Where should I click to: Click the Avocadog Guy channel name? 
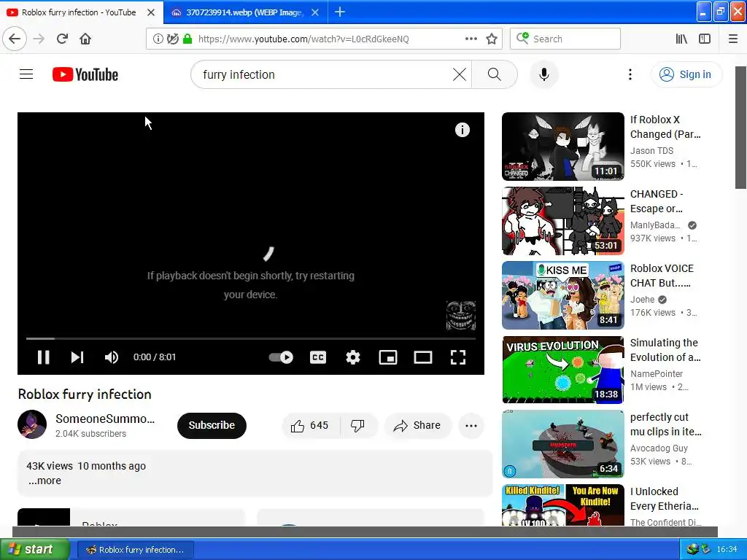[x=659, y=448]
